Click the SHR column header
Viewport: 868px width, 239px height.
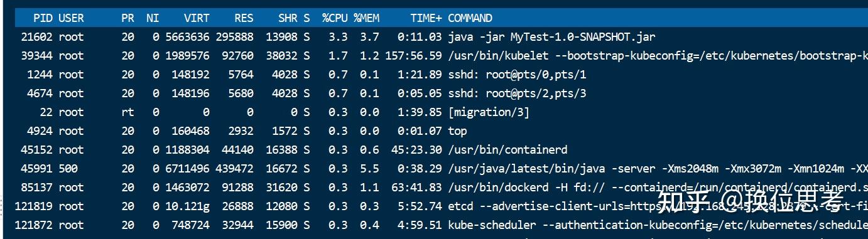tap(288, 18)
